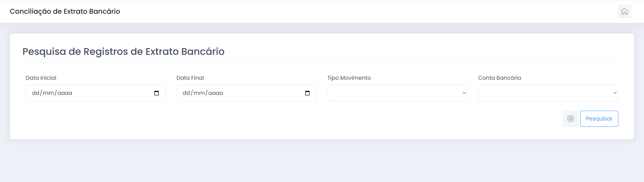This screenshot has width=644, height=182.
Task: Open the gear settings next to Pesquisar
Action: (x=570, y=119)
